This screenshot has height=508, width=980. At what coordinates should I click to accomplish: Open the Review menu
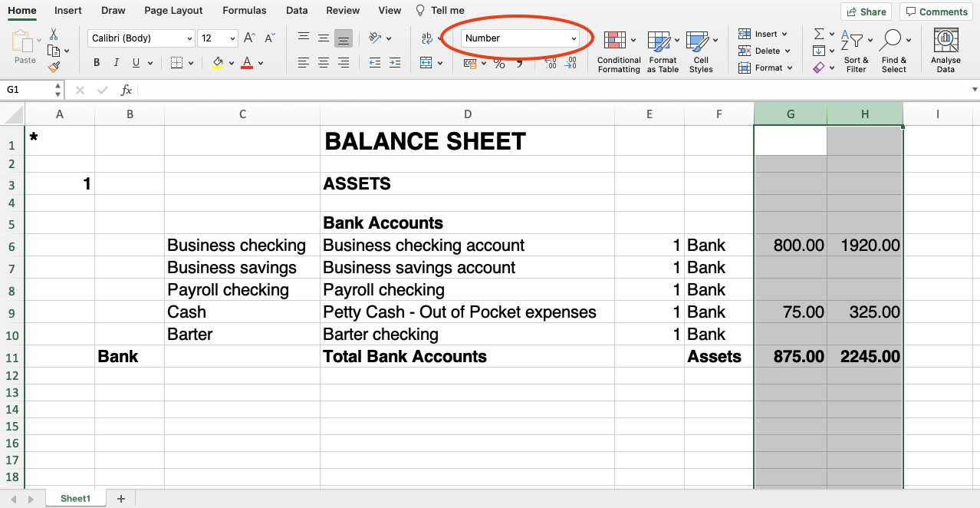click(342, 10)
